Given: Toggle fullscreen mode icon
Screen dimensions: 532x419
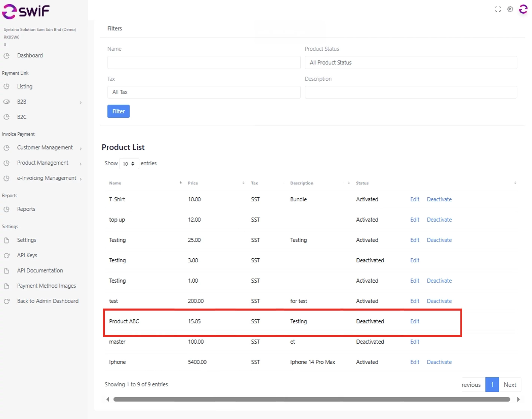Looking at the screenshot, I should click(x=498, y=9).
